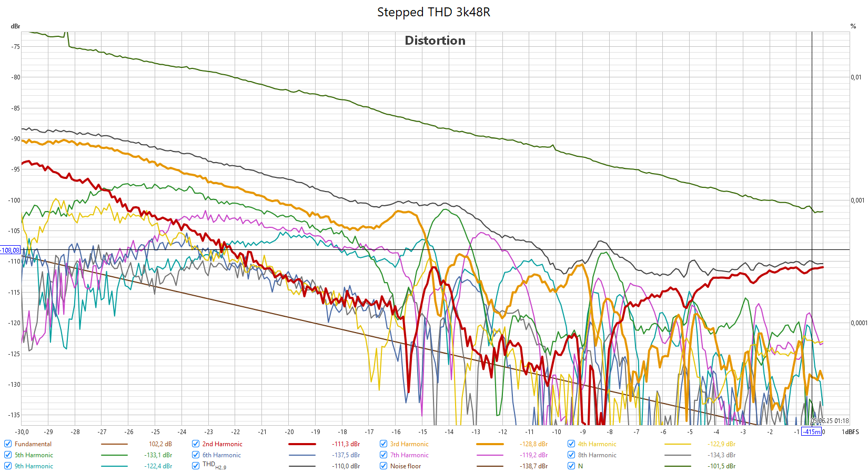Image resolution: width=868 pixels, height=472 pixels.
Task: Click the -30,0 horizontal axis label
Action: (23, 432)
